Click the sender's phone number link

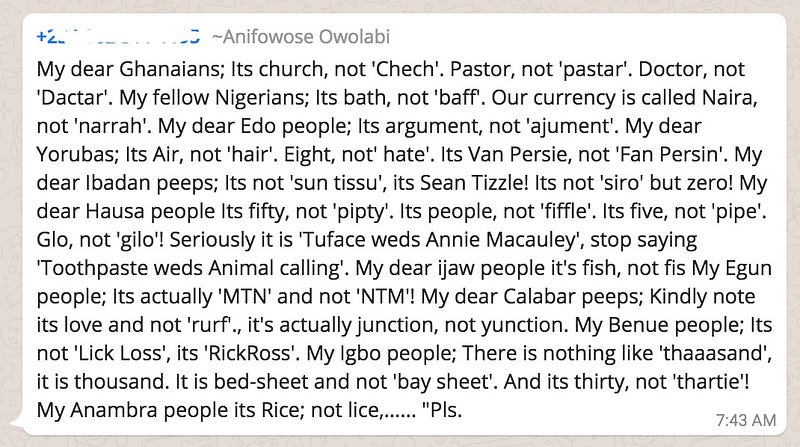point(118,37)
